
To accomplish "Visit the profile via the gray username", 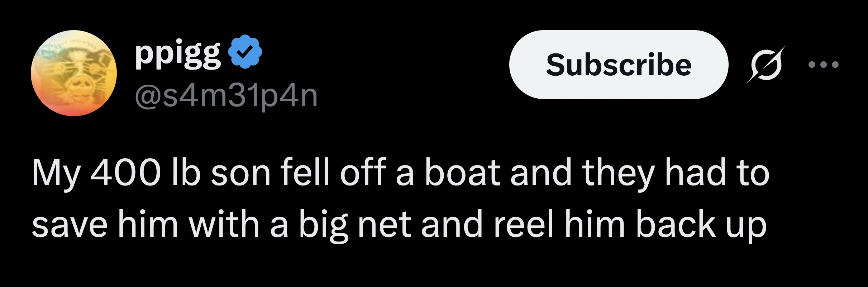I will [226, 95].
